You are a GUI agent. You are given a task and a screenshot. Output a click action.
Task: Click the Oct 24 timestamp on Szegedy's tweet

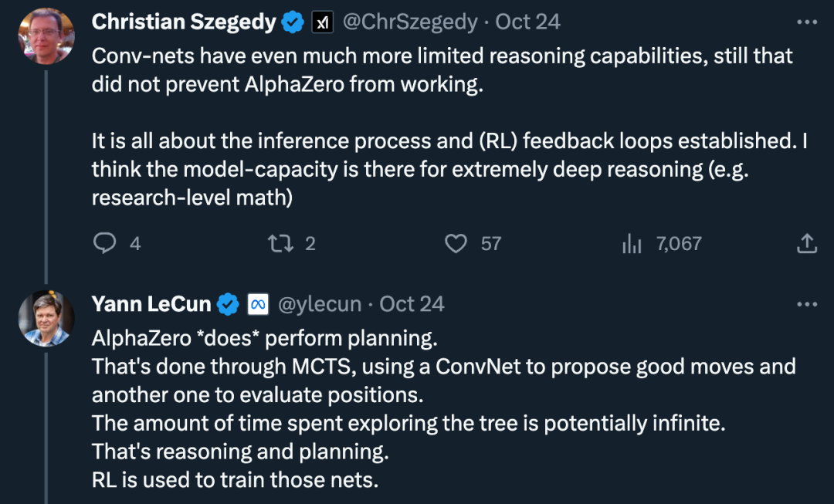(527, 22)
